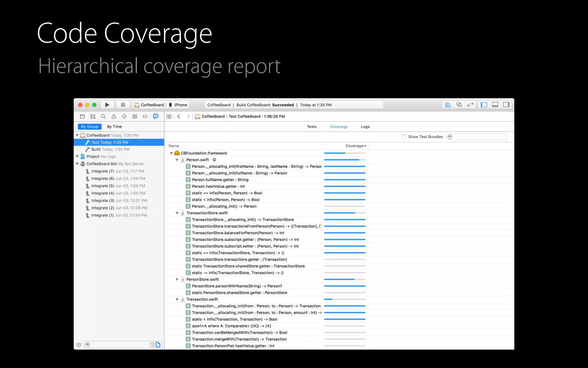The height and width of the screenshot is (368, 588).
Task: Select row Transaction.canBeMergedWith(Transaction) -> Bool
Action: [x=339, y=333]
